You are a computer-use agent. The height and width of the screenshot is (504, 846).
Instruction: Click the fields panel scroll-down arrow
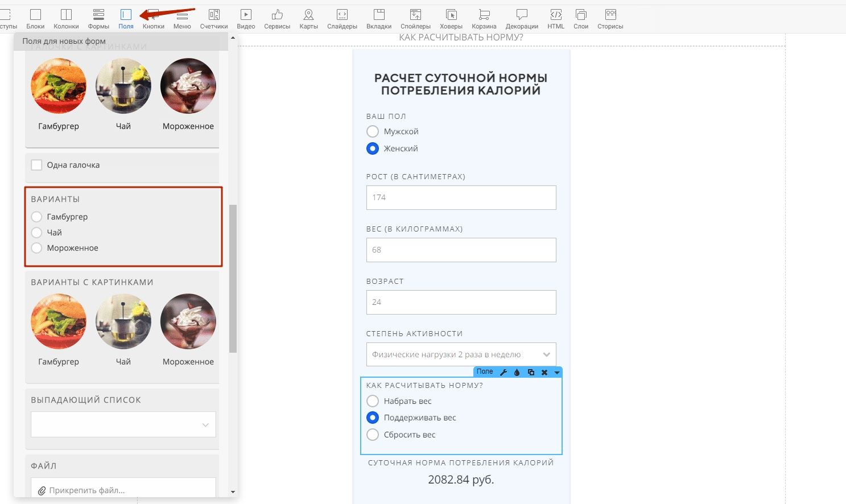coord(233,491)
